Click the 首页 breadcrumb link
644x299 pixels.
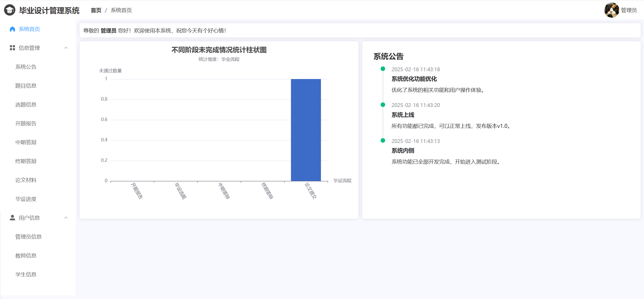(96, 10)
